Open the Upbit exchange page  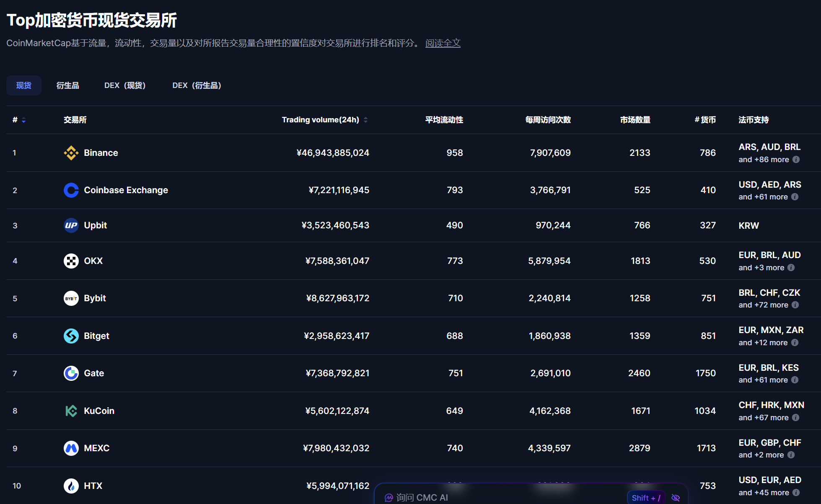(x=96, y=225)
